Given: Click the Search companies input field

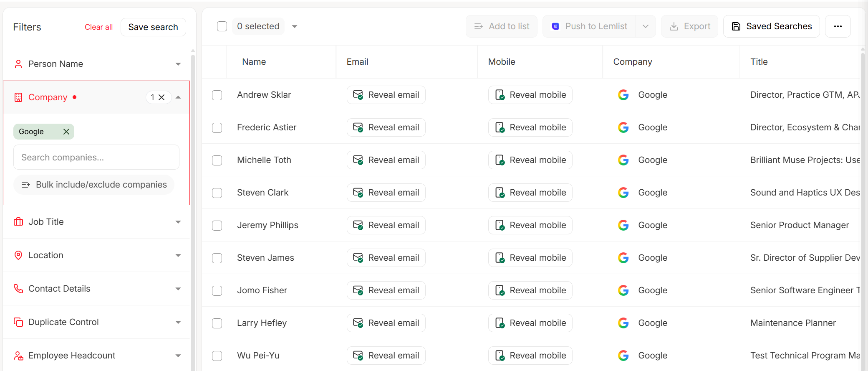Looking at the screenshot, I should [x=96, y=158].
